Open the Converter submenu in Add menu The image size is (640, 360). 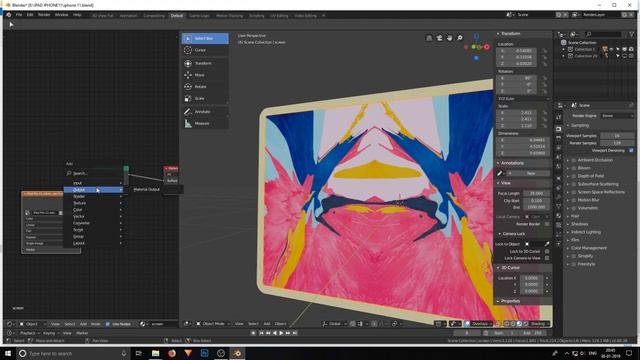click(93, 223)
